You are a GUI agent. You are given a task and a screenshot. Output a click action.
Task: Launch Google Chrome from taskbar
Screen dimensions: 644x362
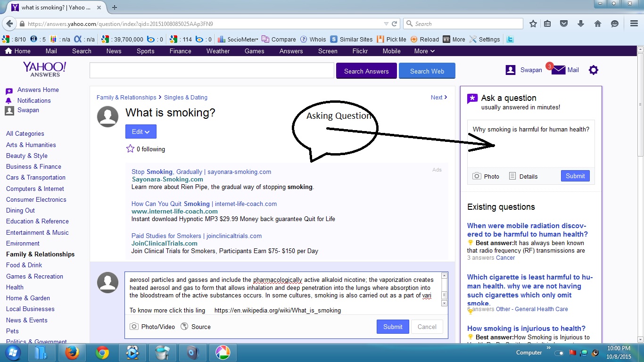102,353
